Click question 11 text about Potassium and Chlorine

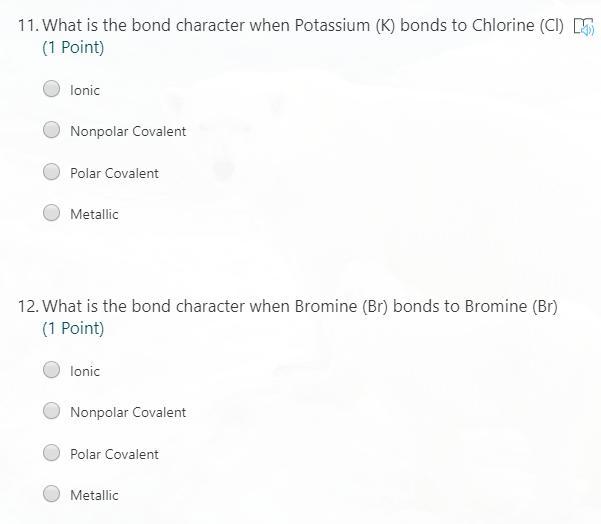[302, 25]
